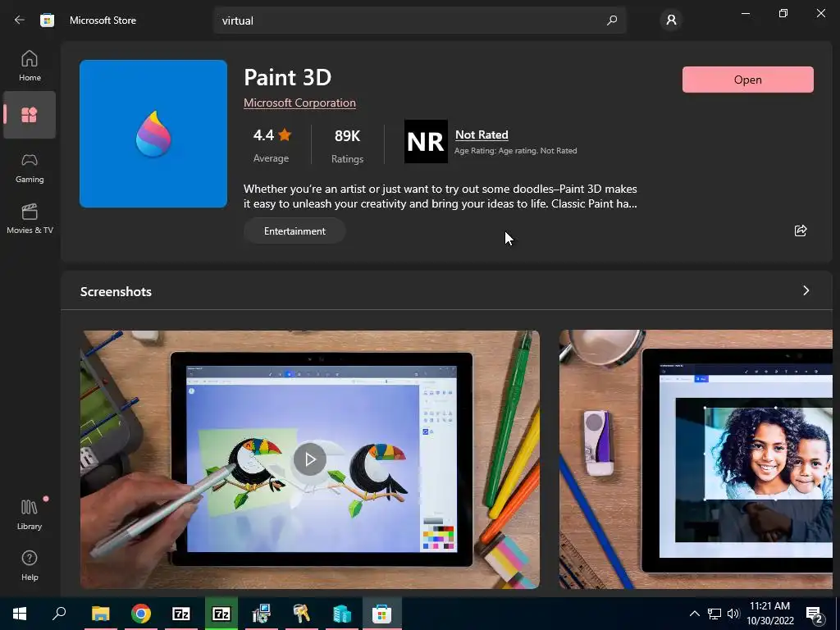Screen dimensions: 840x630
Task: Click the Not Rated link
Action: point(482,135)
